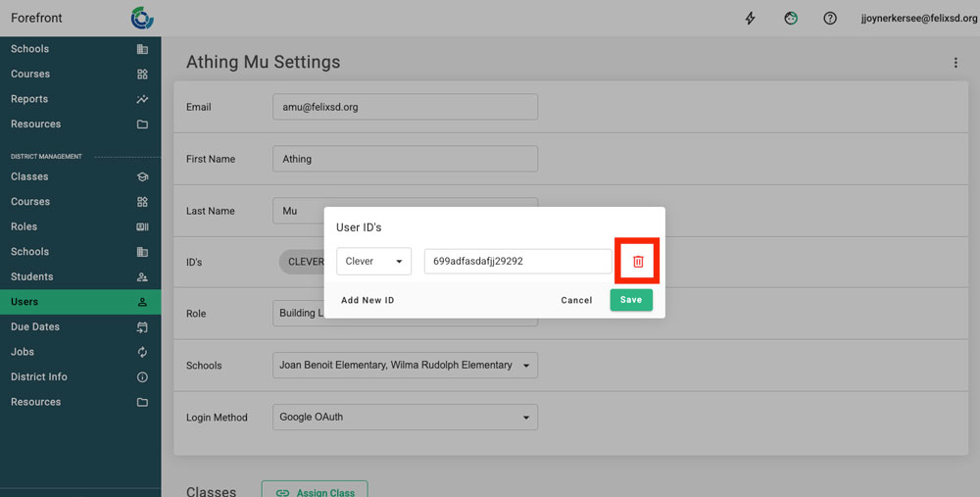Click the user ID value text field
The height and width of the screenshot is (497, 980).
517,262
